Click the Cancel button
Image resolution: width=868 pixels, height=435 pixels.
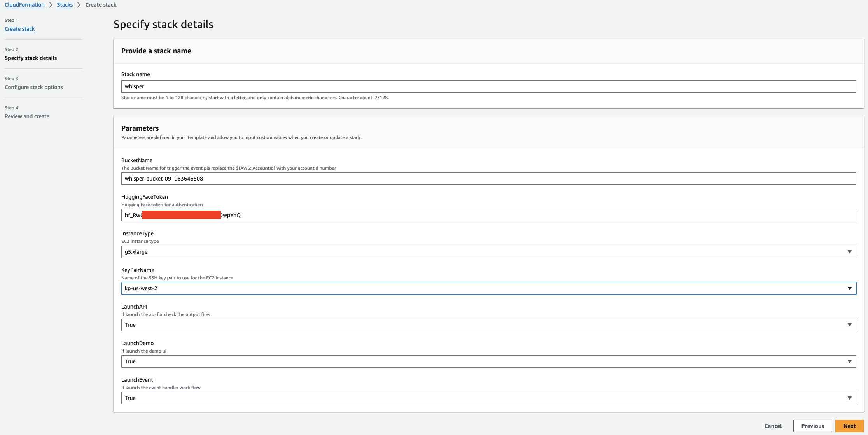[773, 426]
